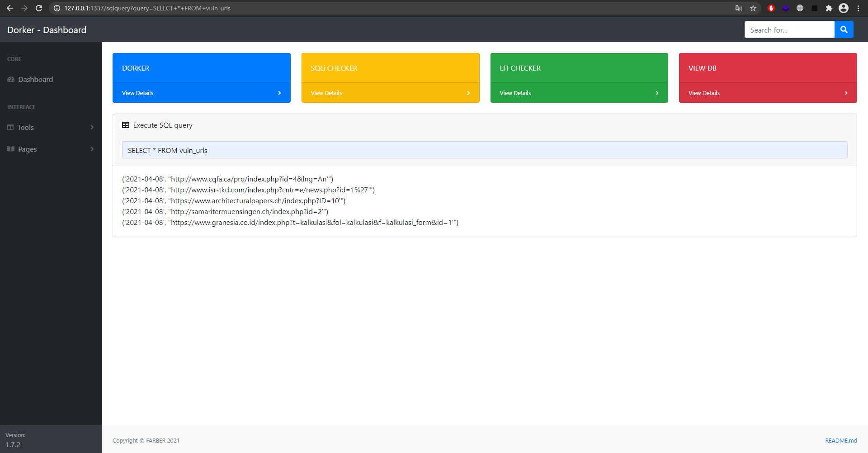Click the Dorker - Dashboard brand title

47,30
